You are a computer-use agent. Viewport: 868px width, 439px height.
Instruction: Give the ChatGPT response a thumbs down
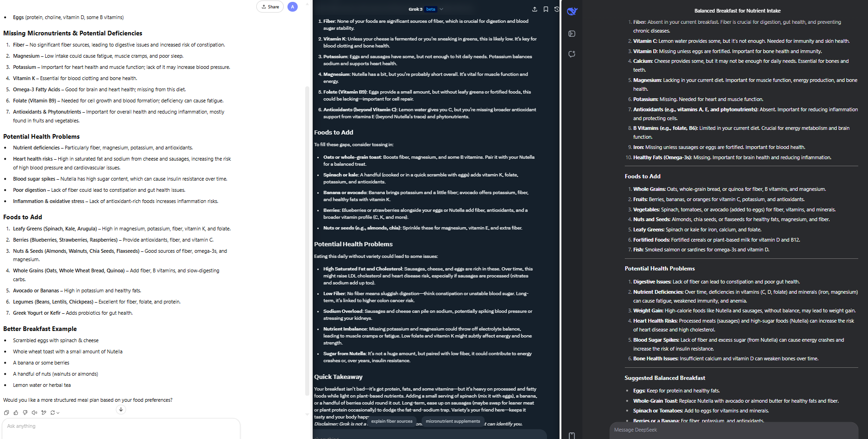(x=25, y=412)
